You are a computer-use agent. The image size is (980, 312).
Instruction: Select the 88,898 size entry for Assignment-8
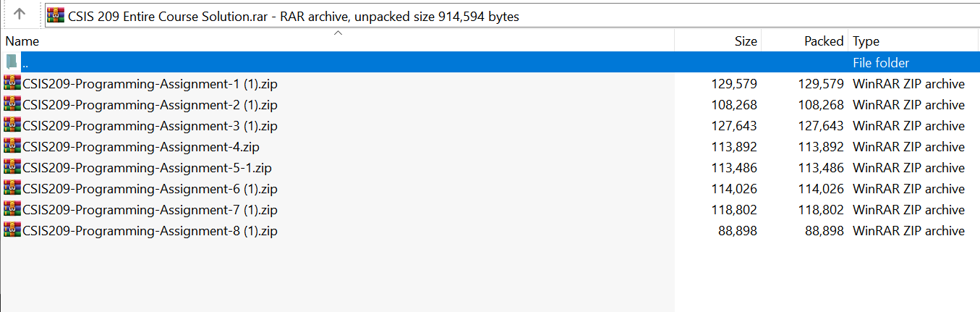coord(736,231)
